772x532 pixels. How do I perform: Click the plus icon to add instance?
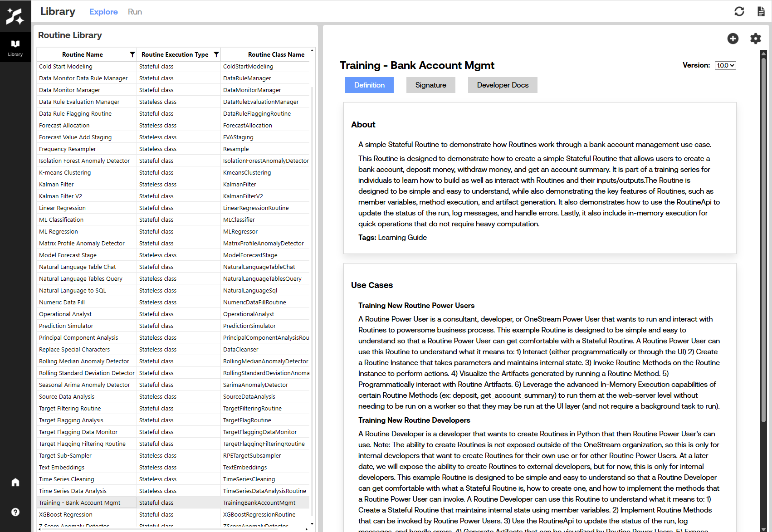coord(733,39)
